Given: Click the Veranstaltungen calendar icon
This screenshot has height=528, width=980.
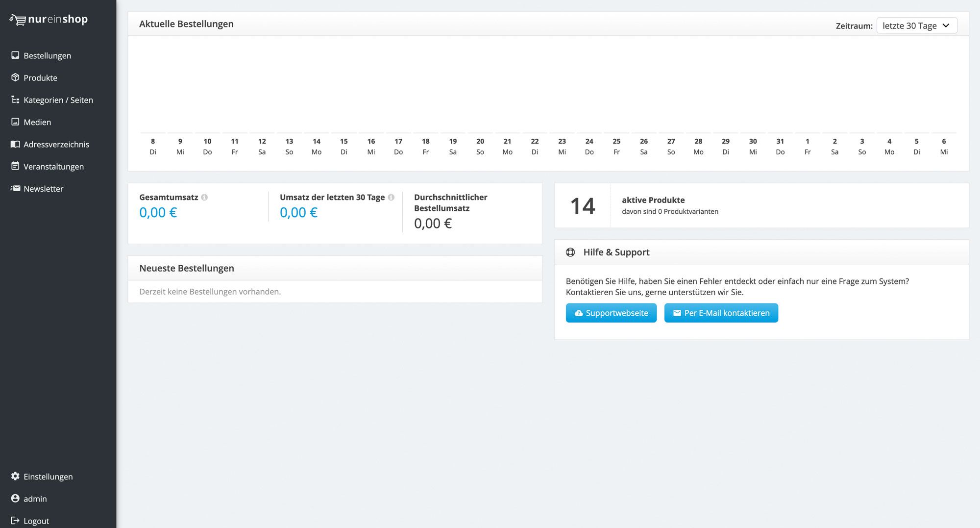Looking at the screenshot, I should pos(15,166).
